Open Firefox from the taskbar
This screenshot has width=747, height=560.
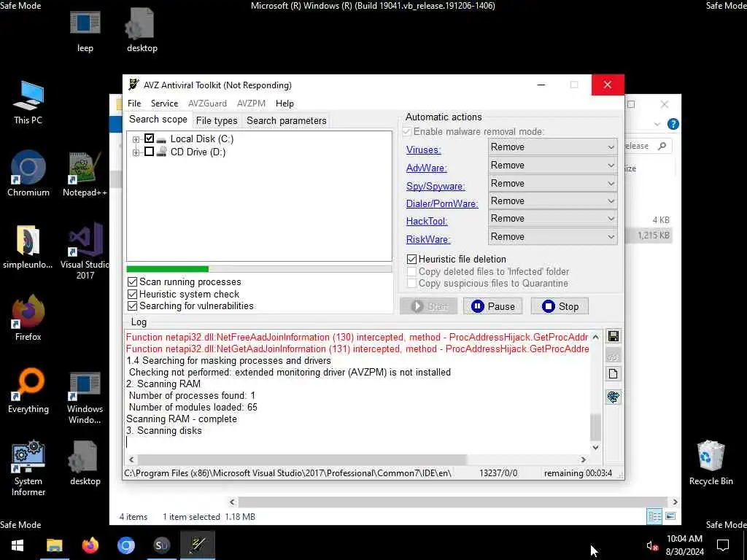tap(90, 545)
